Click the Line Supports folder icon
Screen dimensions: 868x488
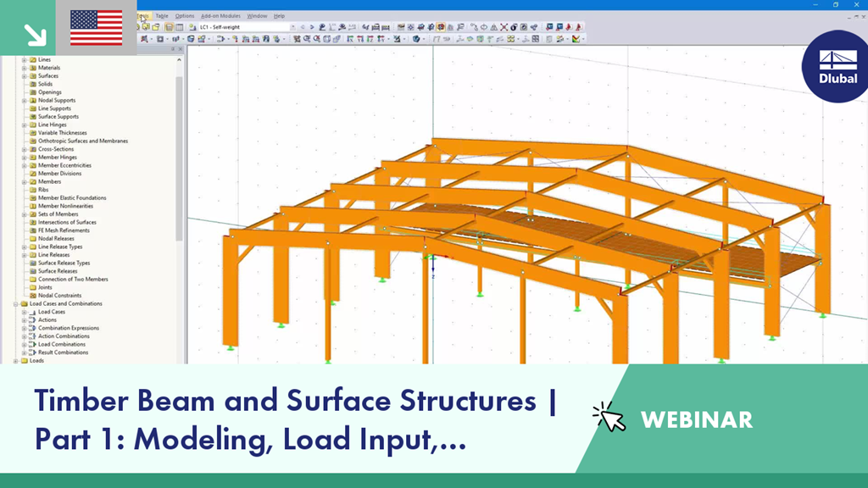pyautogui.click(x=33, y=108)
